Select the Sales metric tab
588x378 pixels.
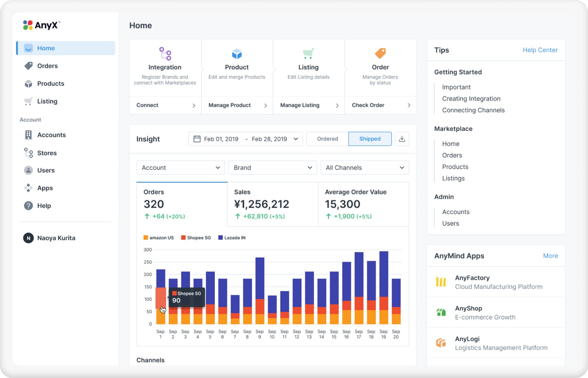(x=273, y=204)
